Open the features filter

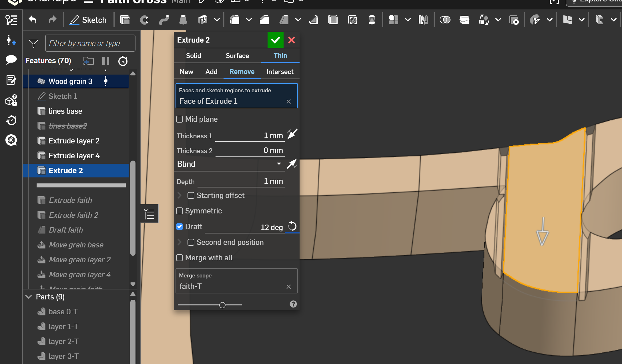pyautogui.click(x=33, y=43)
